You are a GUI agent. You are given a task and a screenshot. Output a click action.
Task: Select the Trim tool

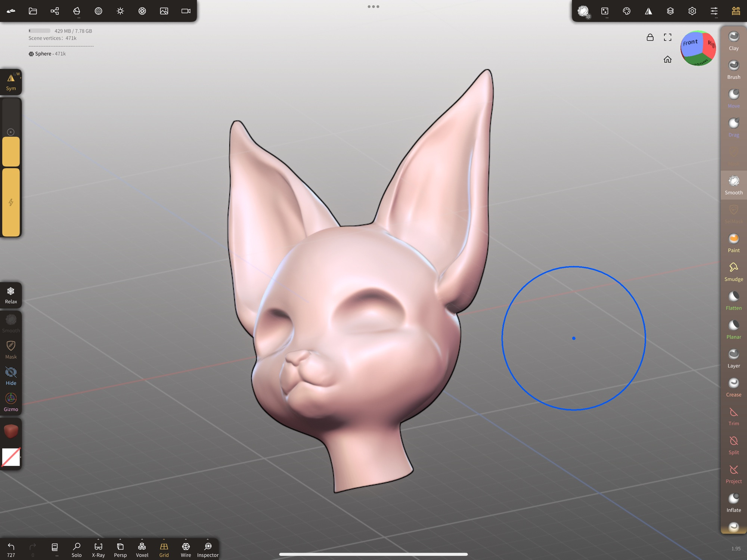[x=734, y=416]
